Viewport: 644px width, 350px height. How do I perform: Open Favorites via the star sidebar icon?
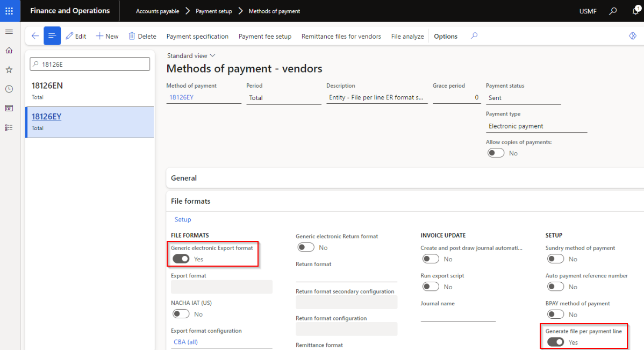point(9,69)
